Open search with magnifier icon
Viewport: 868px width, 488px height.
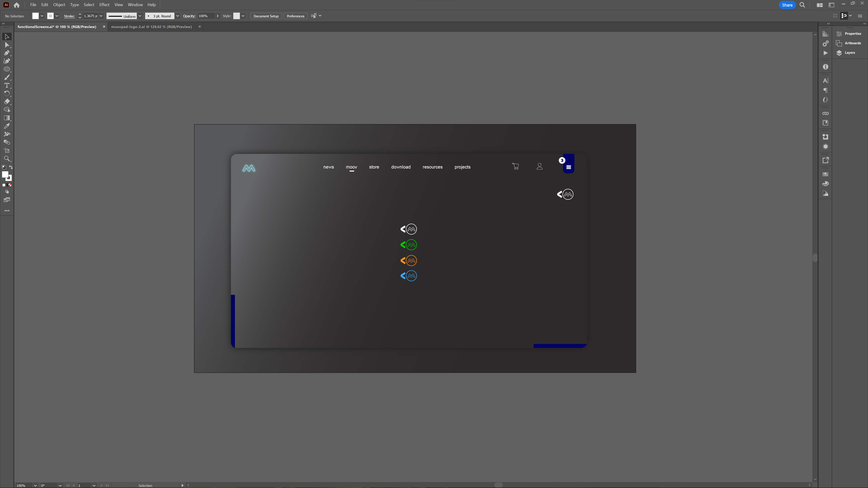[x=802, y=5]
